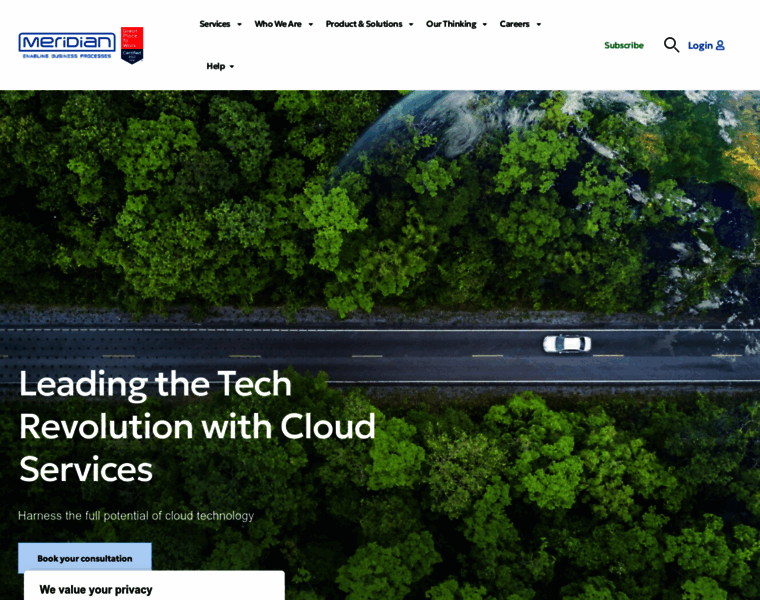Click the Meridian logo

click(67, 45)
